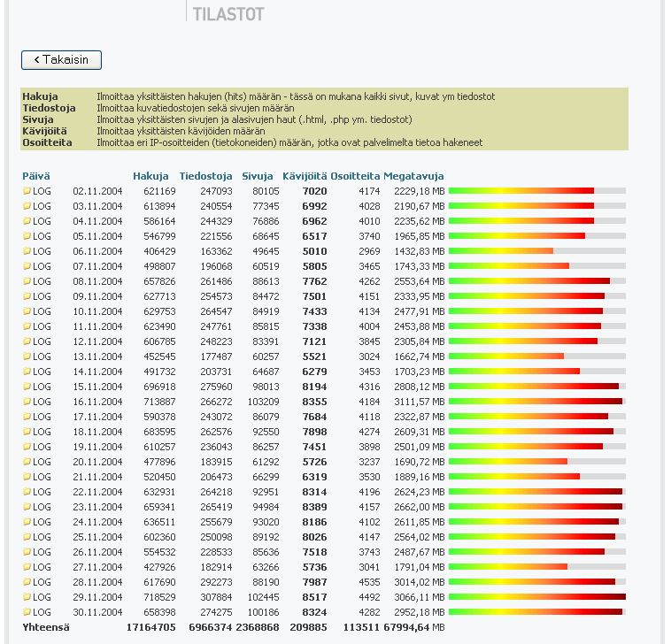Select megabytes value 1432,83 MB
This screenshot has height=644, width=671.
click(420, 251)
